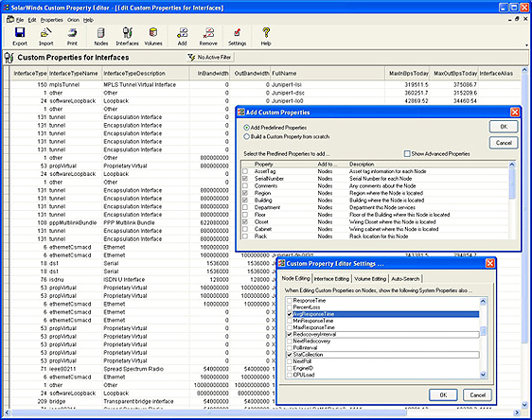532x420 pixels.
Task: Open the Edit menu
Action: coord(32,20)
